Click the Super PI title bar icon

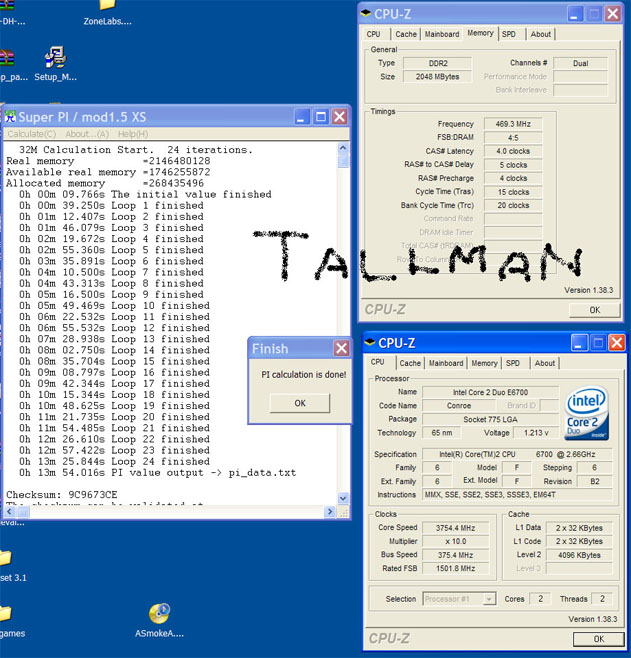point(10,117)
